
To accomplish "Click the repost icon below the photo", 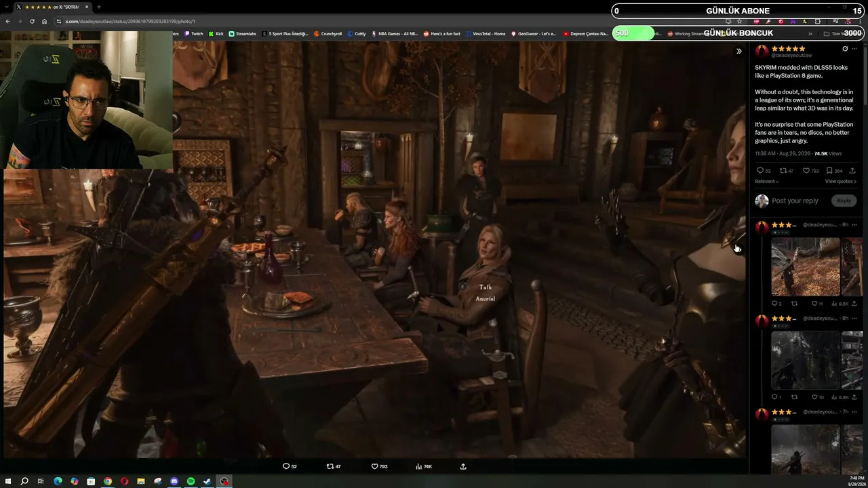I will click(x=330, y=466).
